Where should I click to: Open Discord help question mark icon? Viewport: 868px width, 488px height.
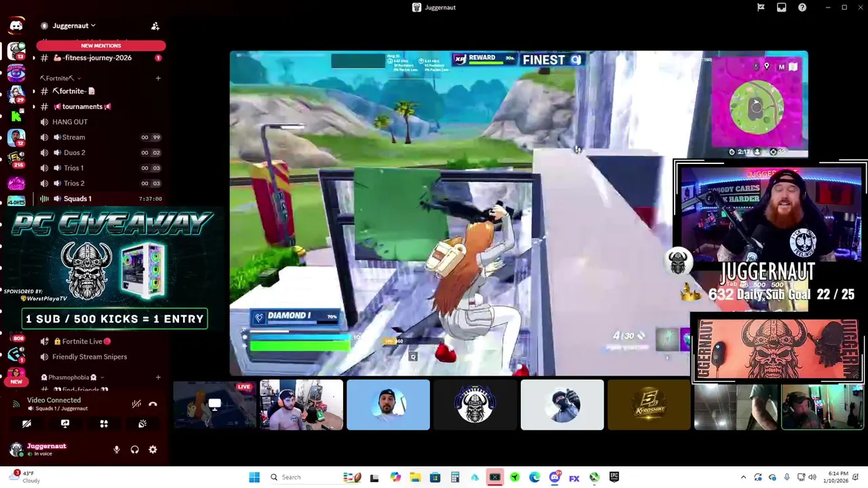tap(802, 7)
